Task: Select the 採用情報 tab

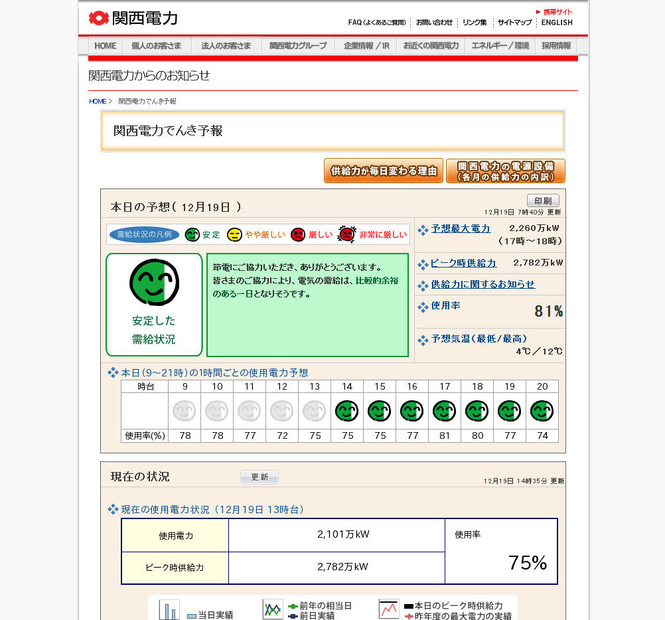Action: [x=556, y=46]
